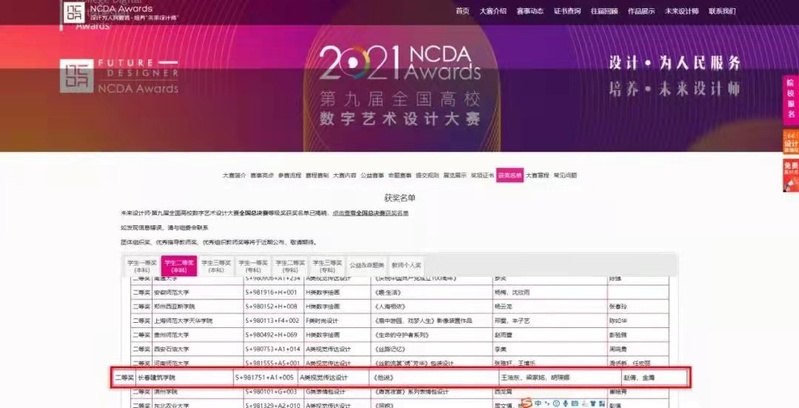The width and height of the screenshot is (799, 408).
Task: Open 证书查询 in top navigation
Action: coord(567,11)
